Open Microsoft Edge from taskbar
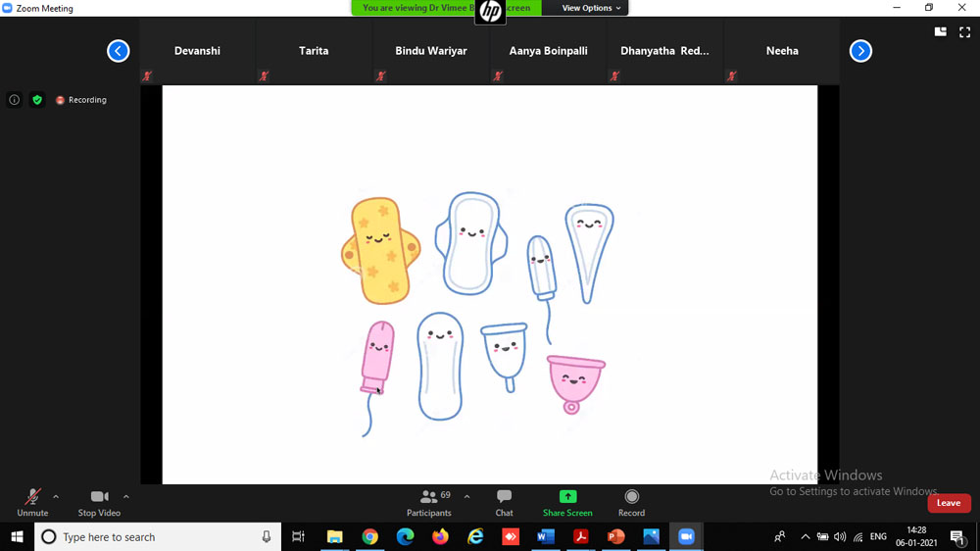 pyautogui.click(x=405, y=536)
